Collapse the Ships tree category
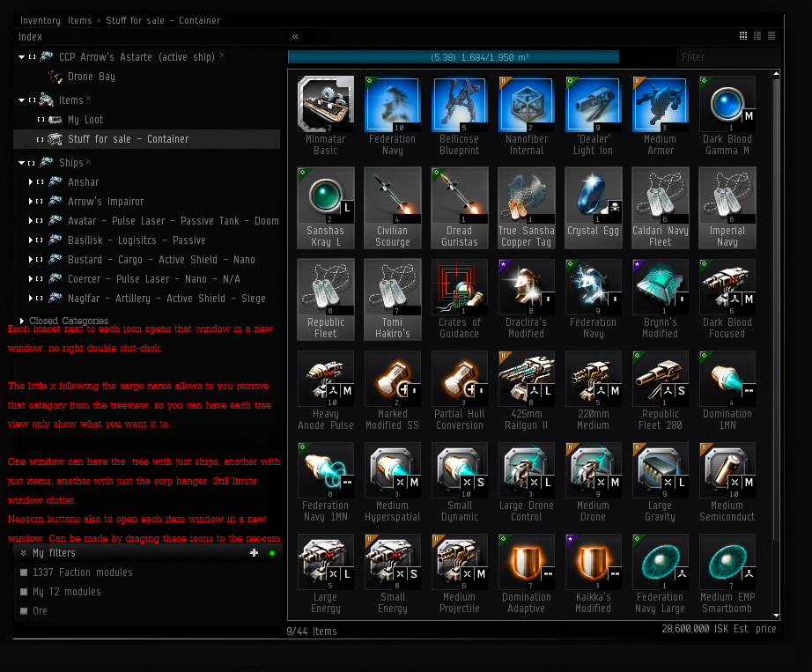 click(21, 163)
